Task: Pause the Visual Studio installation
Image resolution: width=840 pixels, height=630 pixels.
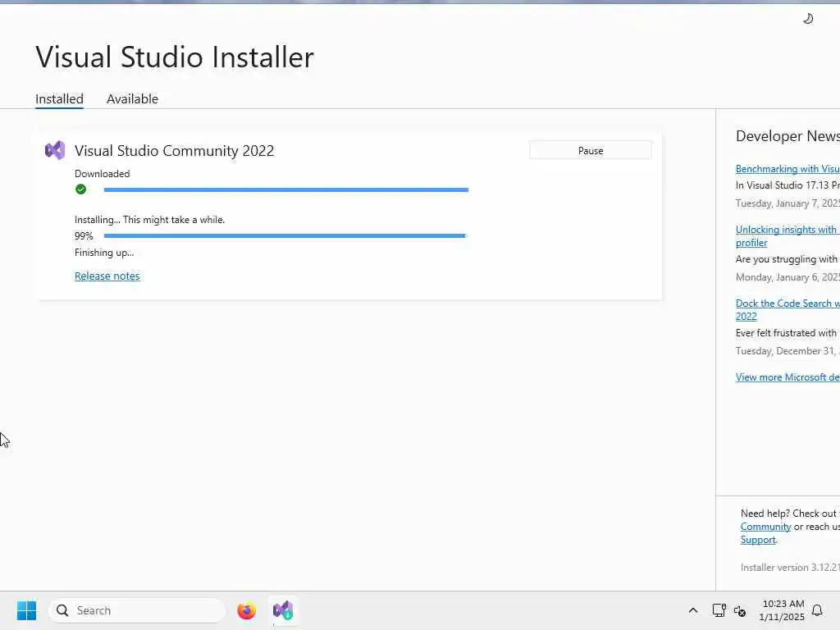Action: coord(591,151)
